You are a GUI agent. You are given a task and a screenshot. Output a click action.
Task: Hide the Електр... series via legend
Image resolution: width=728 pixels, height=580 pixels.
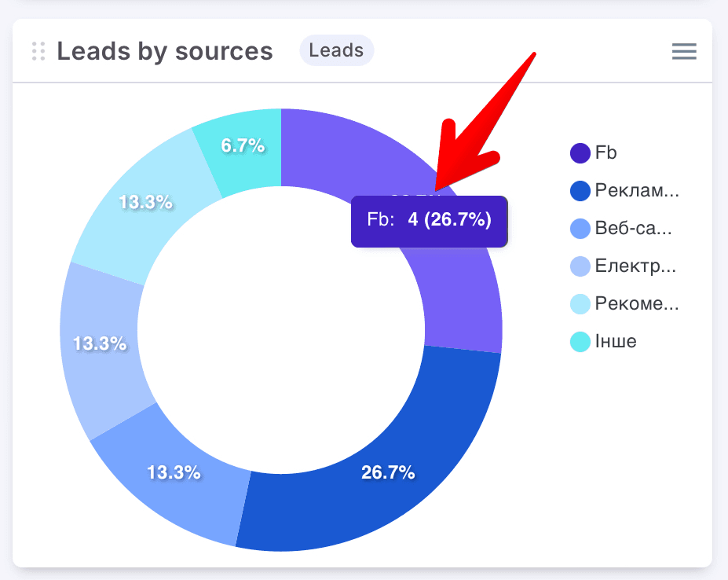point(635,266)
